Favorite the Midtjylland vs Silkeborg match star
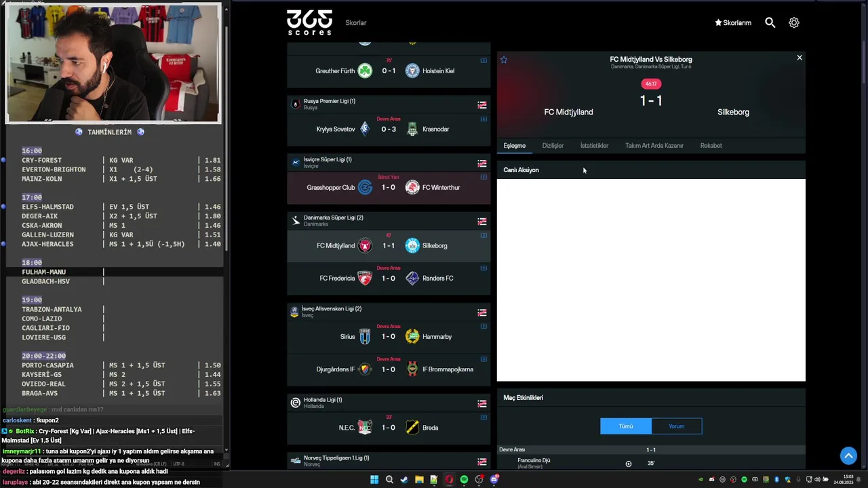 [x=504, y=60]
